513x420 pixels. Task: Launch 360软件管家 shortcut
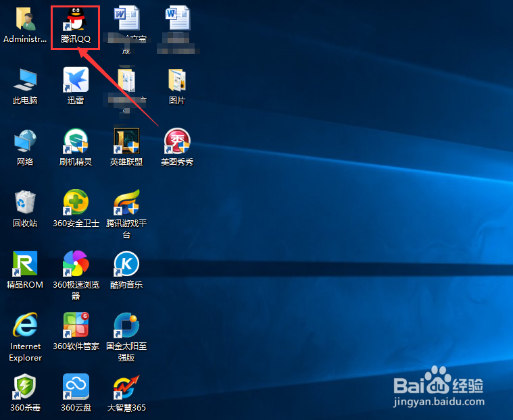[x=76, y=325]
